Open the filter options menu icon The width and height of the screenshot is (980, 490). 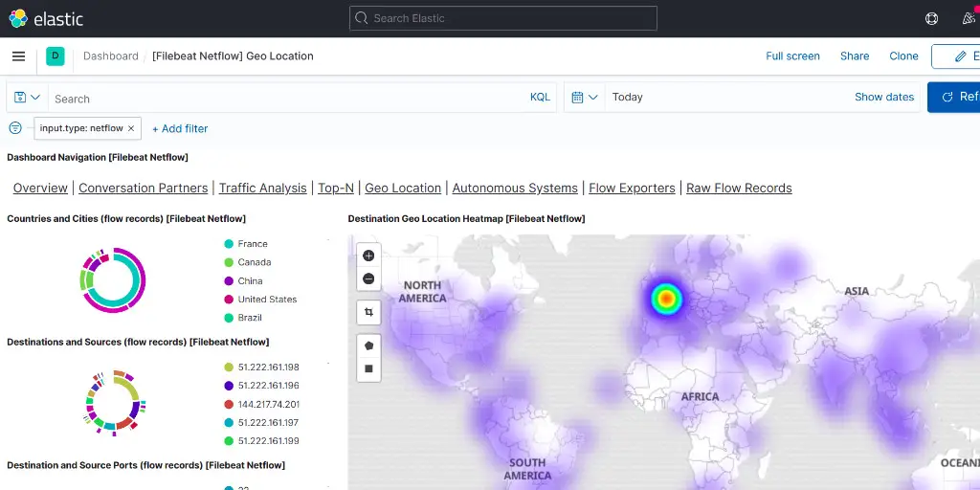point(15,128)
